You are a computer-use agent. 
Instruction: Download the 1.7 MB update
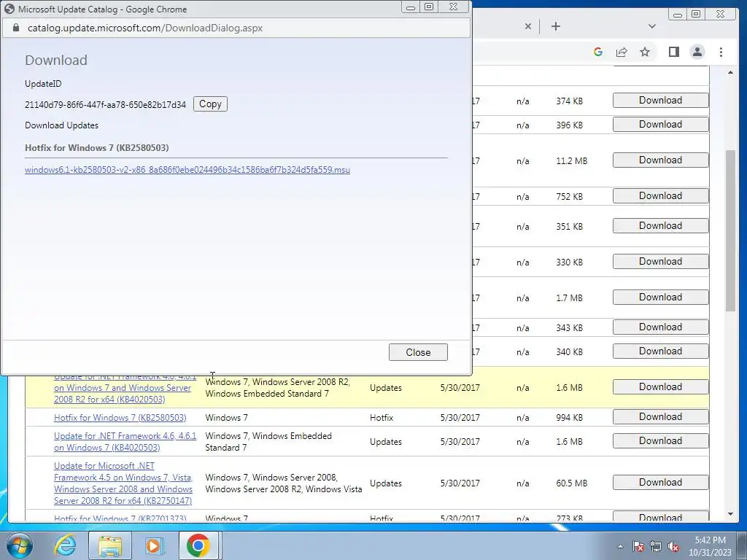660,297
